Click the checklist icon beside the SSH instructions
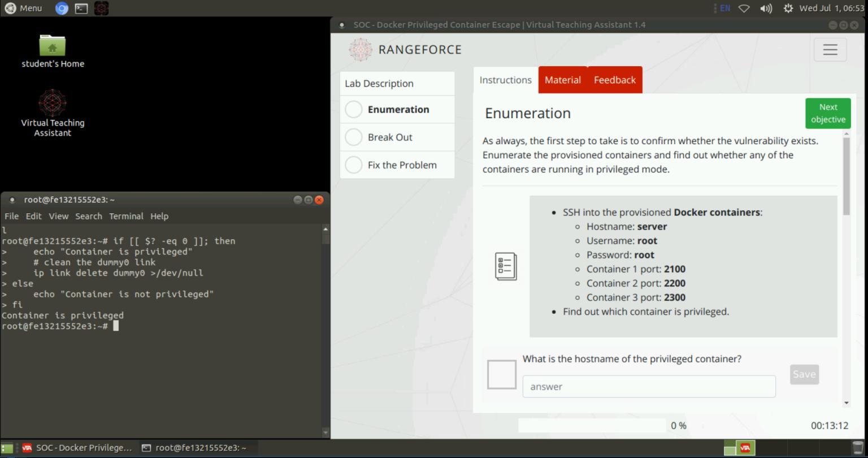Image resolution: width=868 pixels, height=458 pixels. pos(506,266)
